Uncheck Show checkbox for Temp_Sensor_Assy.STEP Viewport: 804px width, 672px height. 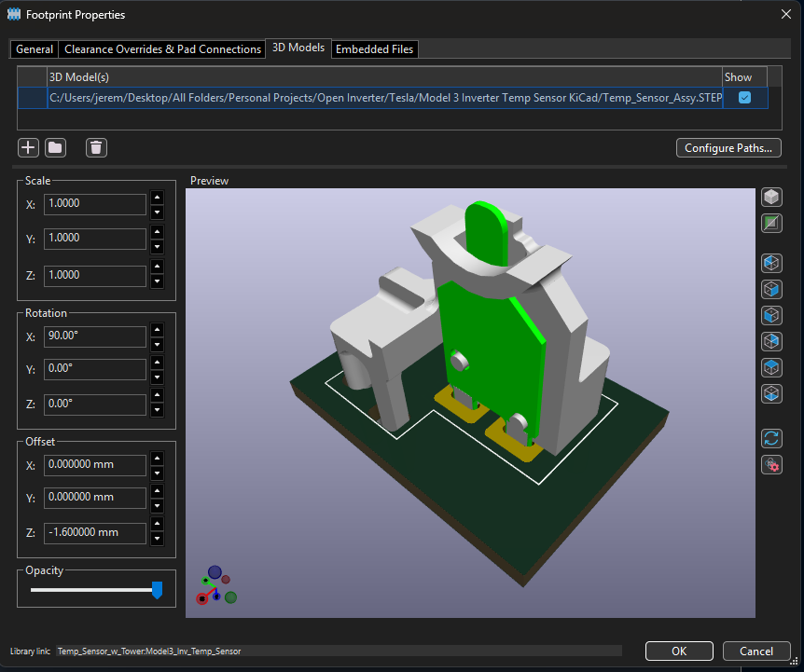click(744, 98)
